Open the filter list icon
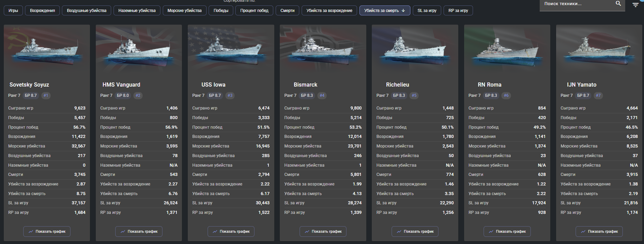The height and width of the screenshot is (244, 644). [635, 5]
